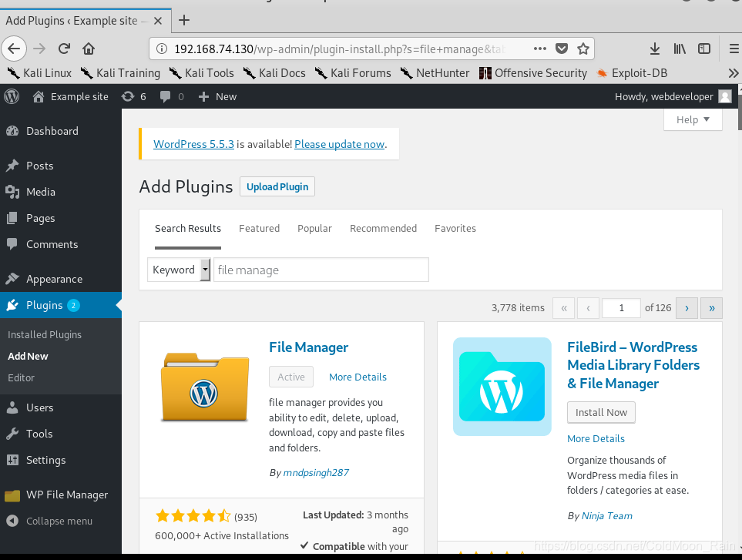Screen dimensions: 742x560
Task: Click the plugin search field
Action: tap(321, 270)
